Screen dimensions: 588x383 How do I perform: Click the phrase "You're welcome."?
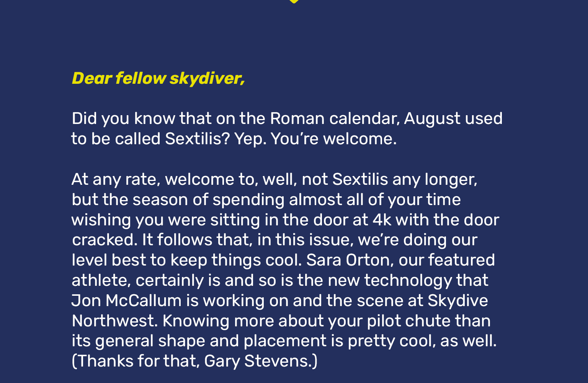333,139
